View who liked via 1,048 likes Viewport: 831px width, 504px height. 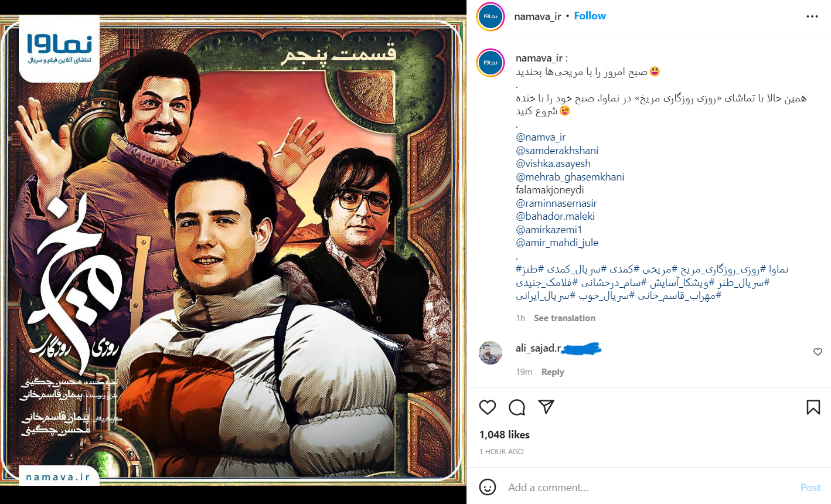pos(505,435)
